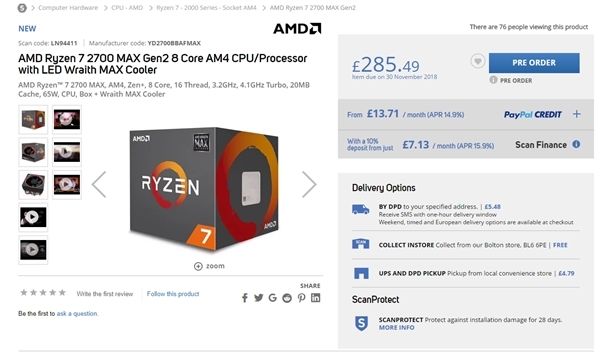
Task: Show next product image arrow
Action: [309, 184]
